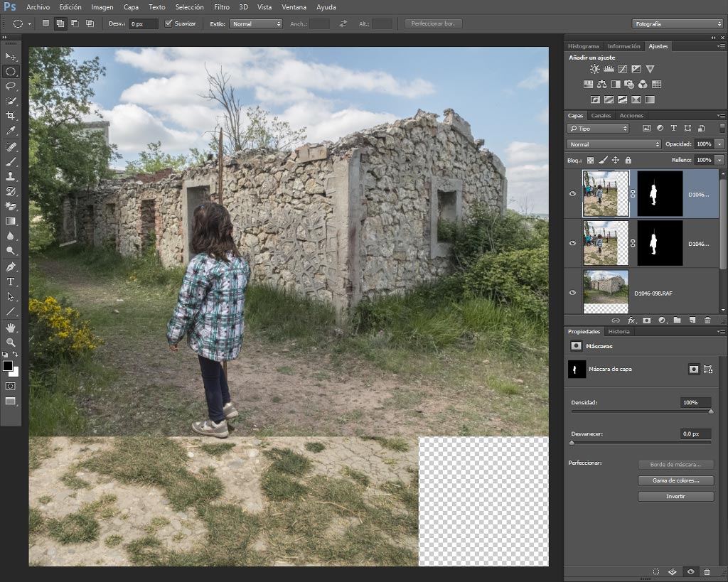This screenshot has width=728, height=582.
Task: Select the Gradient tool
Action: (10, 222)
